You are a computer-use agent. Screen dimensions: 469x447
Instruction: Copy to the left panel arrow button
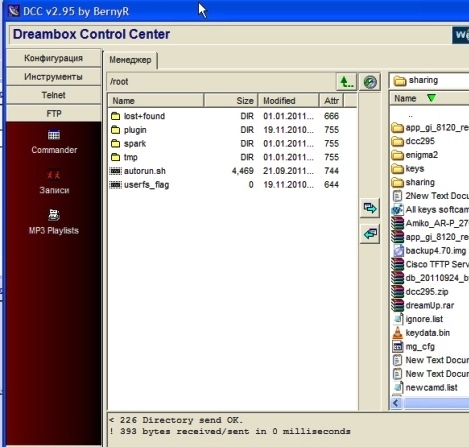[370, 234]
